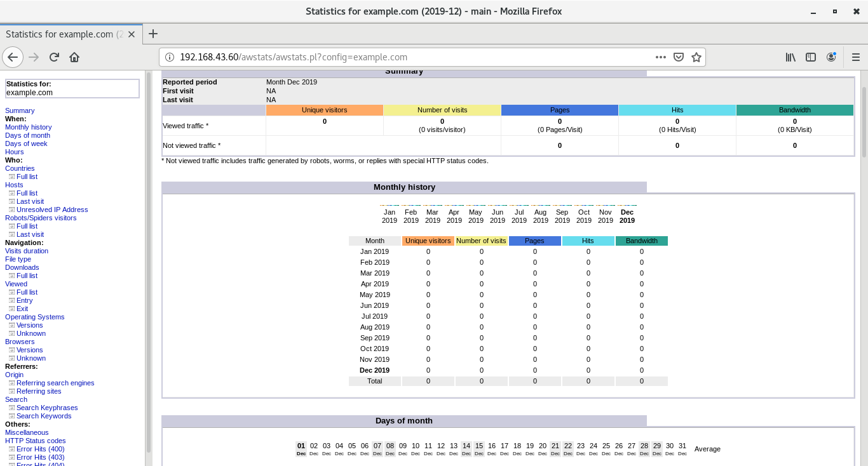Bookmark this page with the star
868x466 pixels.
(696, 57)
